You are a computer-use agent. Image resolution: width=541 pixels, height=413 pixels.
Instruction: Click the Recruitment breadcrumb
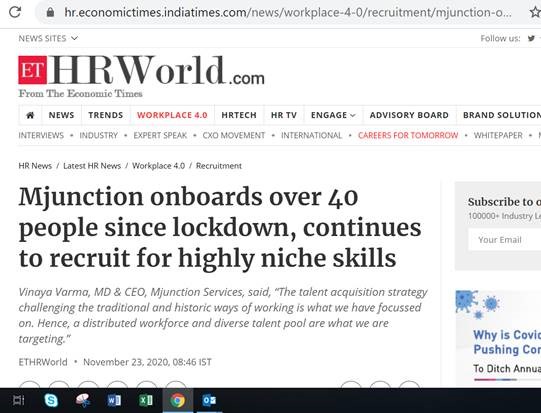click(219, 166)
